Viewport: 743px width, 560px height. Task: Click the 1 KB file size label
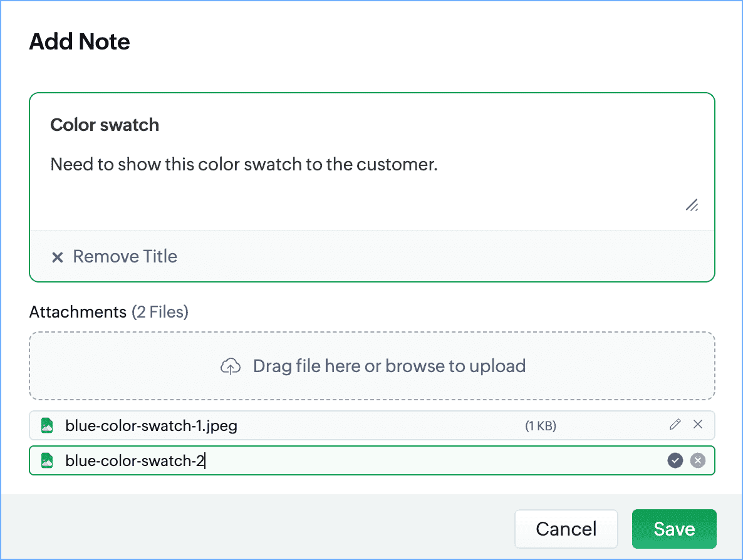click(540, 426)
